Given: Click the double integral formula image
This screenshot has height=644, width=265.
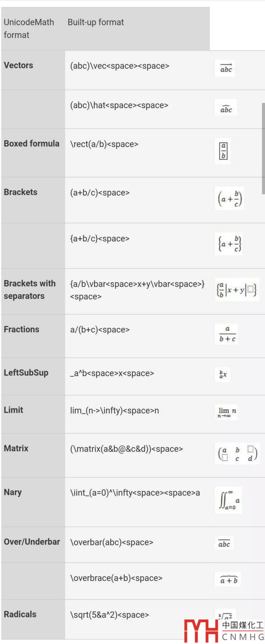Looking at the screenshot, I should point(229,500).
